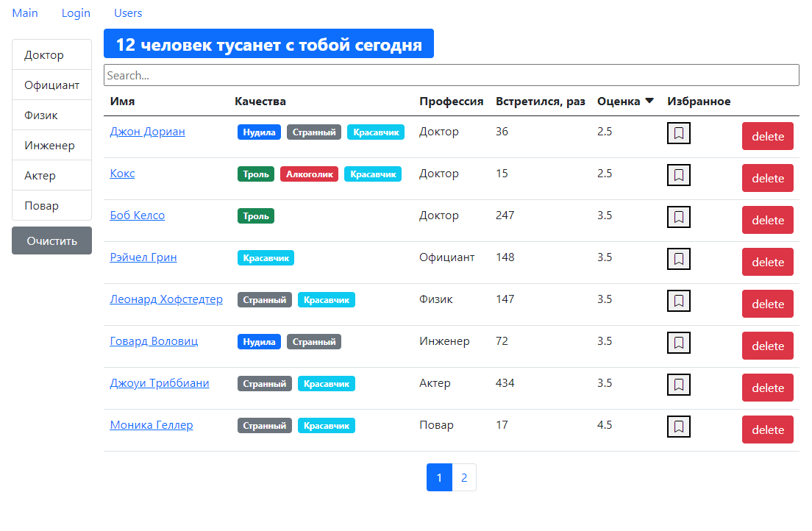Viewport: 812px width, 531px height.
Task: Click the sort arrow next to Оценка
Action: (x=649, y=101)
